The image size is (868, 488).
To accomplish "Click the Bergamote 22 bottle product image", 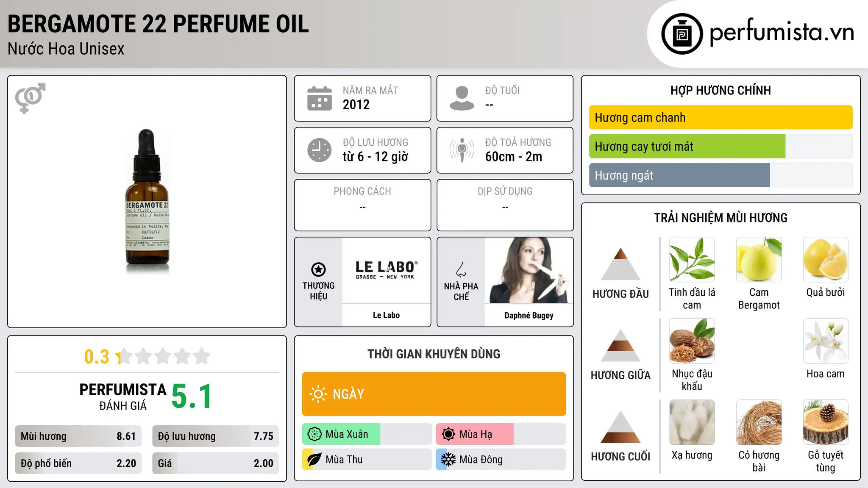I will point(147,201).
